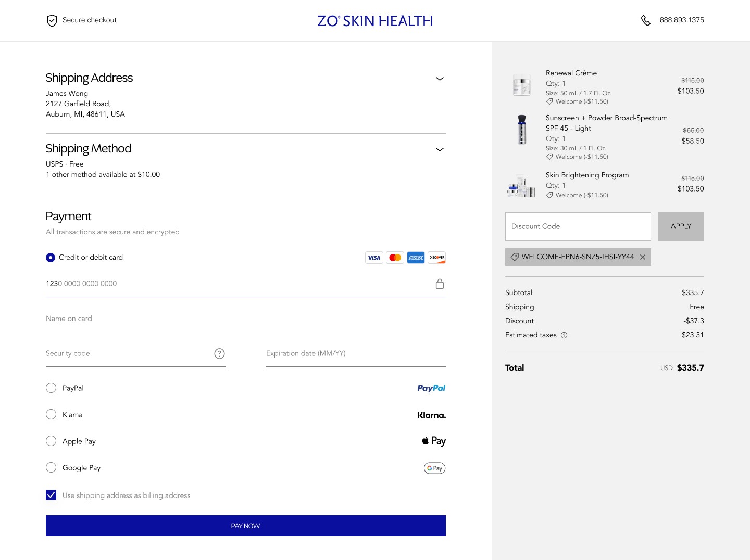Click the phone icon in header
Screen dimensions: 750x560
tap(646, 20)
